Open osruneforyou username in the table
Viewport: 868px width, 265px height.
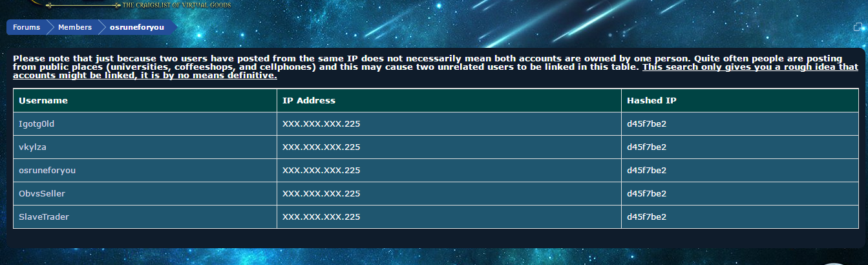pyautogui.click(x=48, y=171)
